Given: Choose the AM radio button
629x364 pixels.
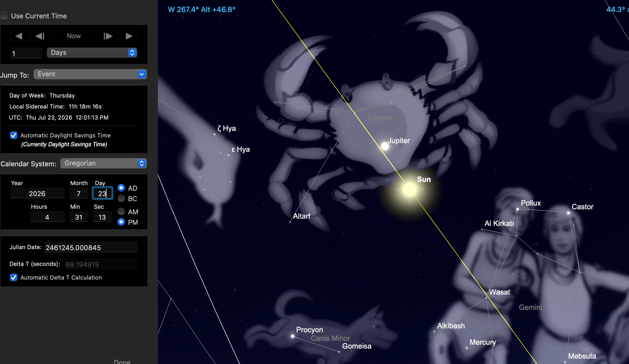Looking at the screenshot, I should pos(121,211).
